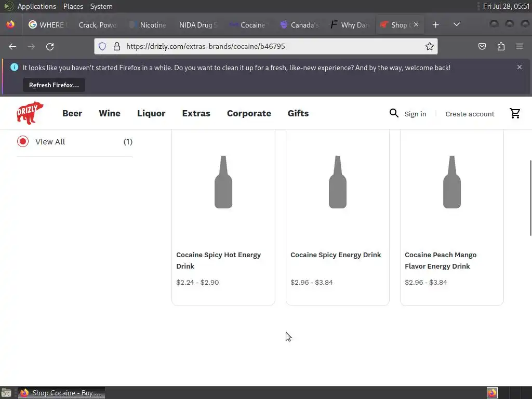Switch to the WHERE Google tab
Screen dimensions: 532x399
point(47,25)
